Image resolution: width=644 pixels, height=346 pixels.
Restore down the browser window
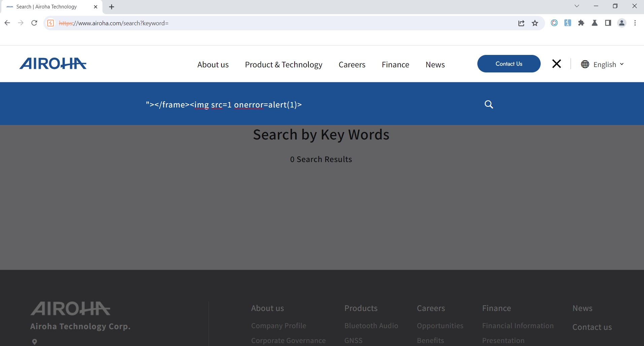click(x=615, y=6)
